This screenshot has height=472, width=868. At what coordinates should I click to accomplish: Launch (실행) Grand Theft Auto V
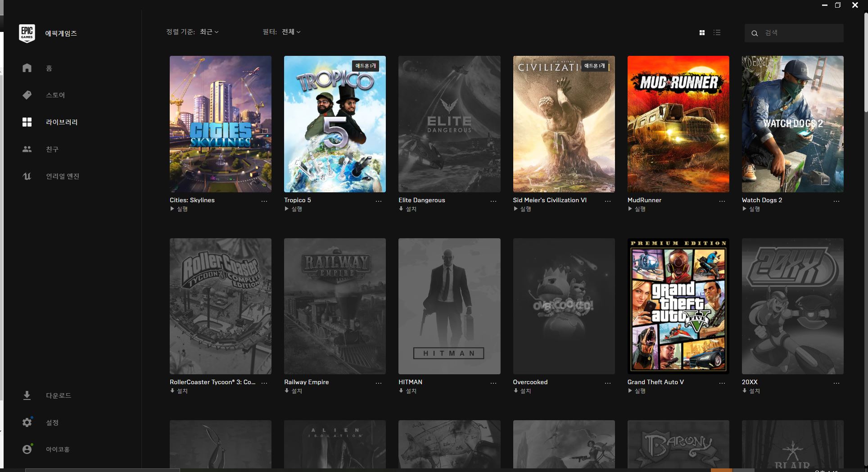coord(637,391)
